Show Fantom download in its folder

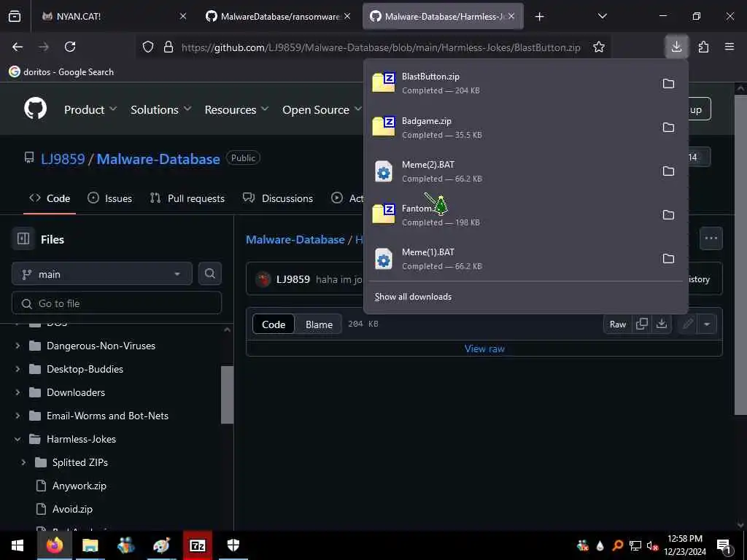pyautogui.click(x=668, y=215)
